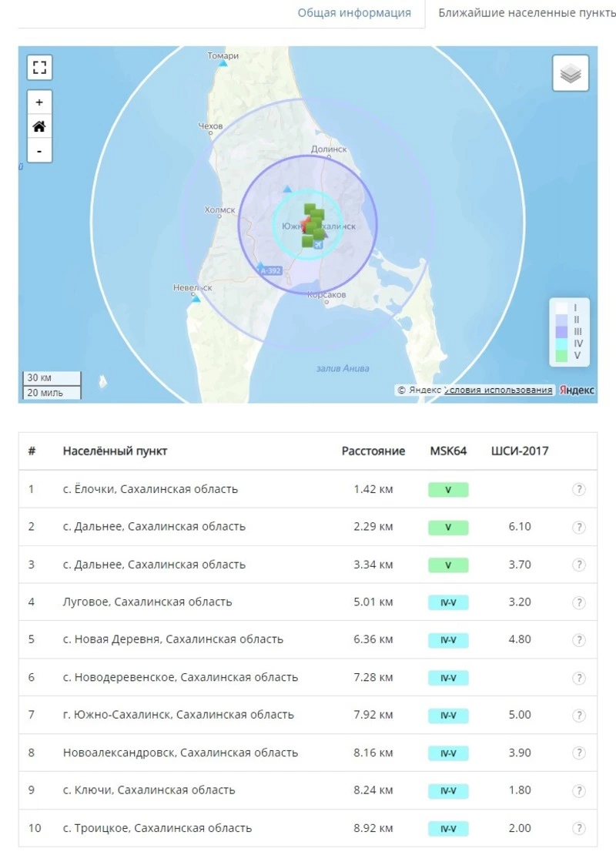Image resolution: width=616 pixels, height=855 pixels.
Task: Switch to Общая информация tab
Action: [x=354, y=13]
